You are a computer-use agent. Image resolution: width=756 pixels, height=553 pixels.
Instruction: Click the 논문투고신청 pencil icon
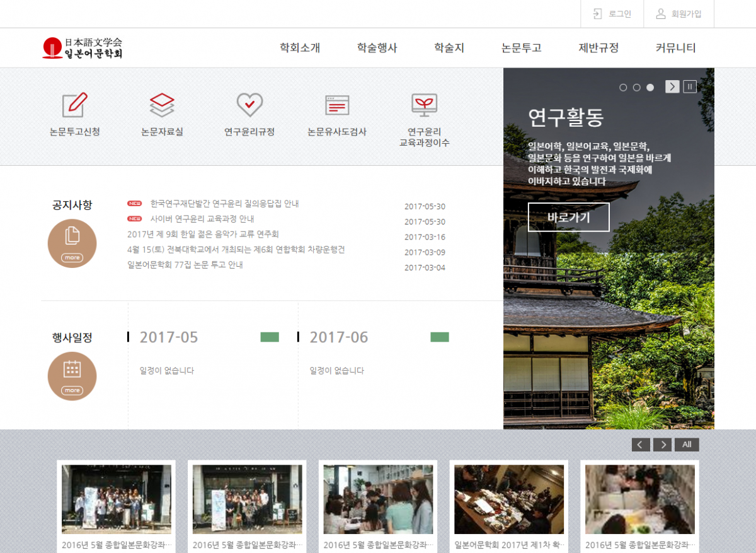click(74, 105)
